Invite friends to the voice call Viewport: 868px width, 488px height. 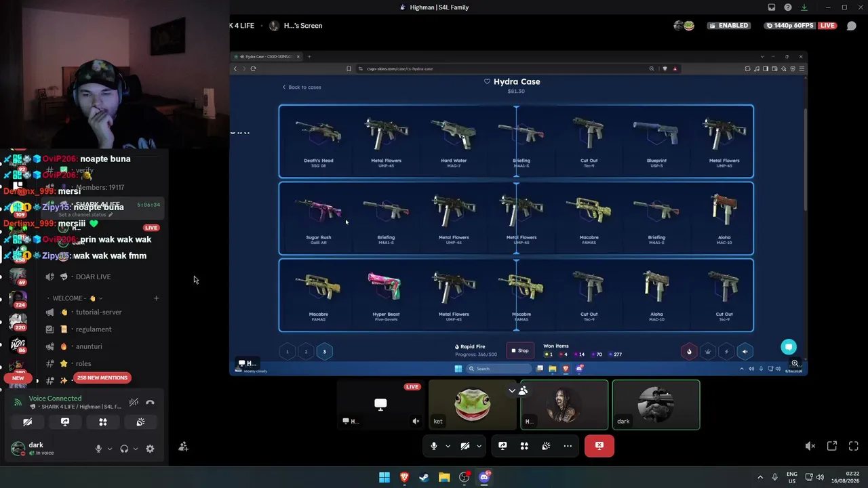point(183,447)
